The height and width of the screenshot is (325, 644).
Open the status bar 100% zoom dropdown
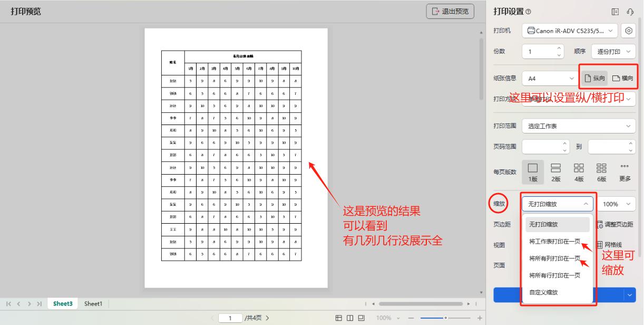pos(389,318)
